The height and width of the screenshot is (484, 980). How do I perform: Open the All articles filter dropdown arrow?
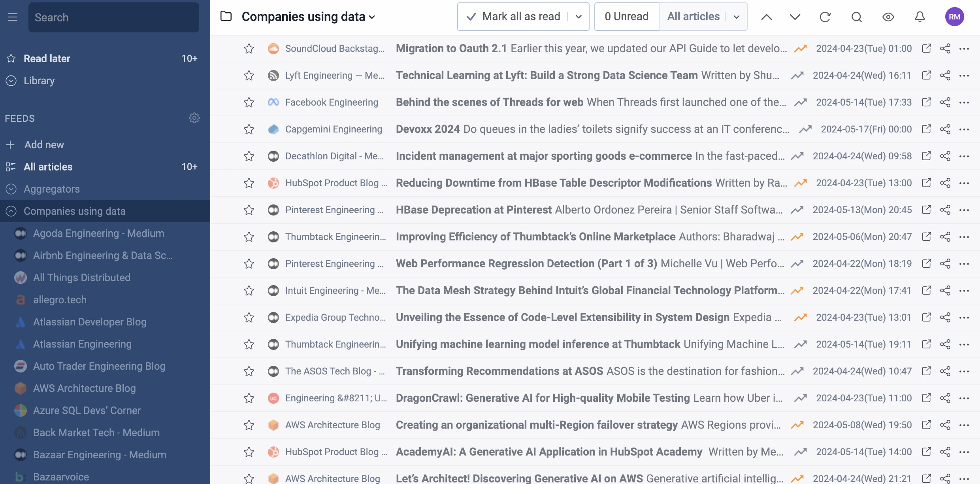click(737, 17)
